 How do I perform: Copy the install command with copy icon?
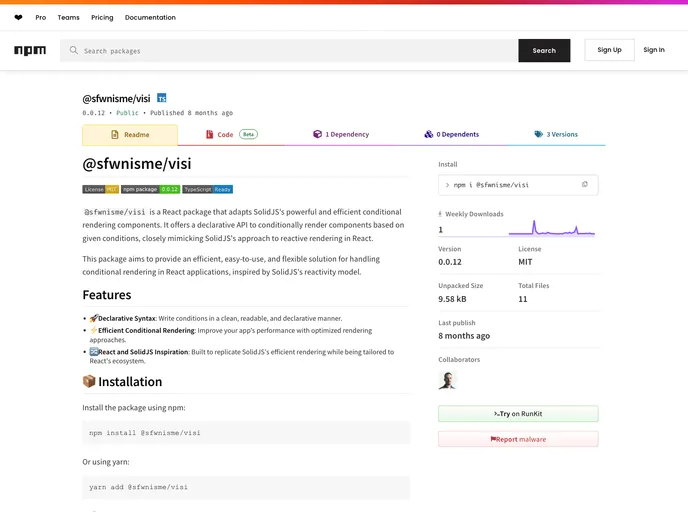584,185
